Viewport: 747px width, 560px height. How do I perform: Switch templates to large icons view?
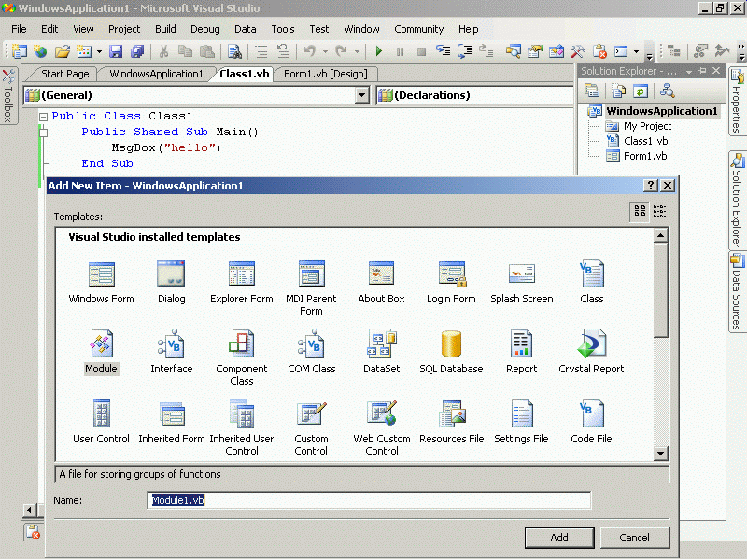tap(641, 212)
